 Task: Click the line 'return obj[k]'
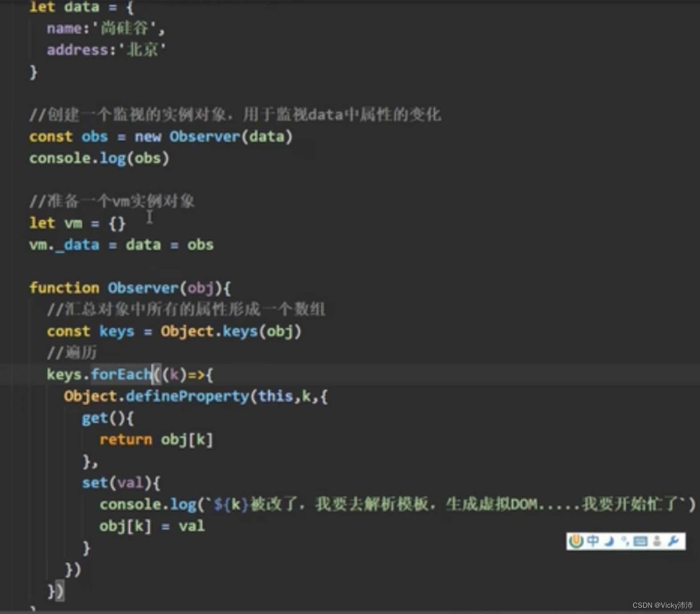(x=156, y=440)
